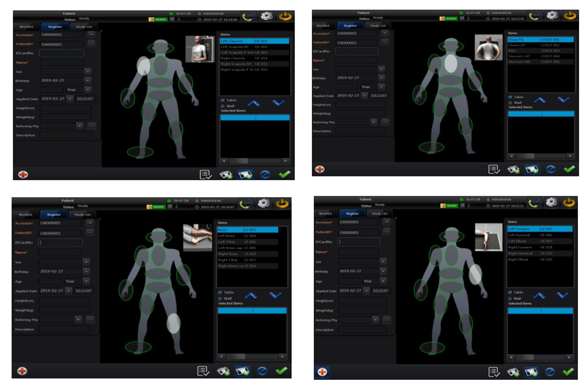Click blue cancel circle icon in Knee screen
The height and width of the screenshot is (392, 587).
(x=262, y=371)
